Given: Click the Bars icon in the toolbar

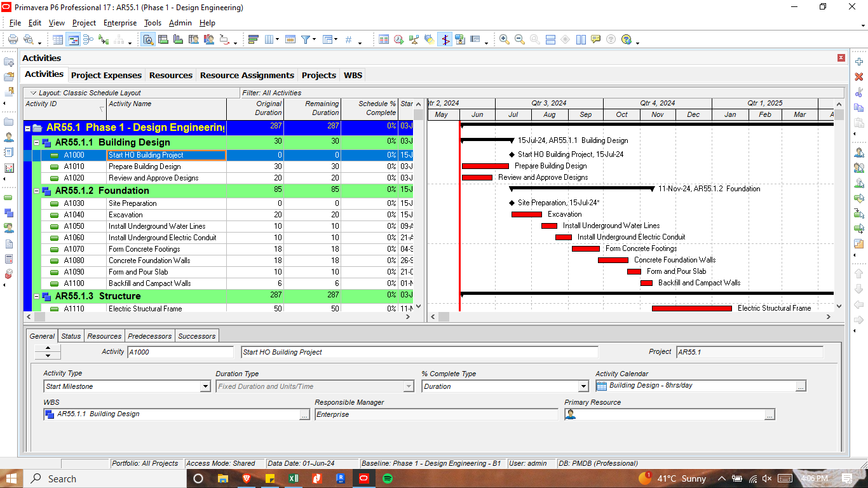Looking at the screenshot, I should point(253,39).
